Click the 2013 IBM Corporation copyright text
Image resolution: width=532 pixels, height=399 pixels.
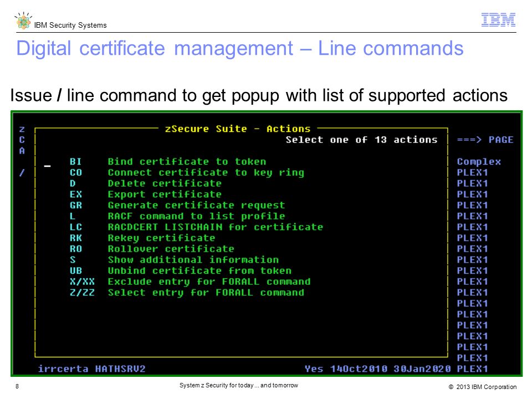(483, 387)
